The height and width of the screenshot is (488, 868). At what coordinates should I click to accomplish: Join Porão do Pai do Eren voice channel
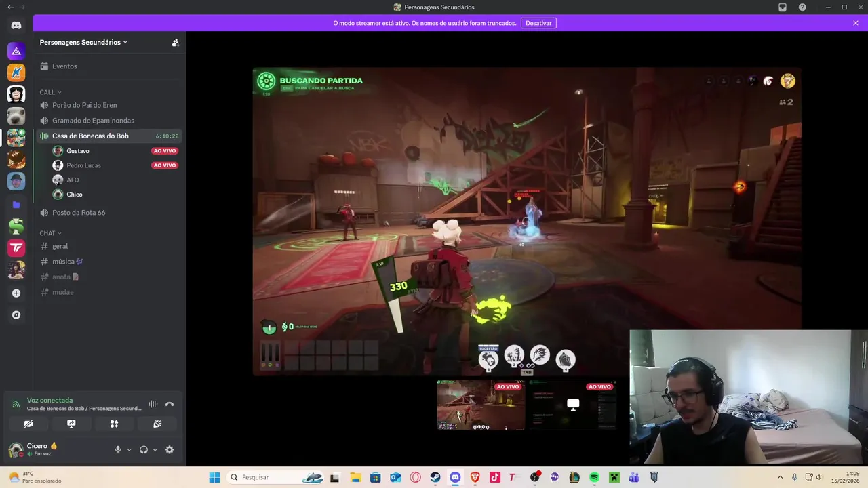109,105
